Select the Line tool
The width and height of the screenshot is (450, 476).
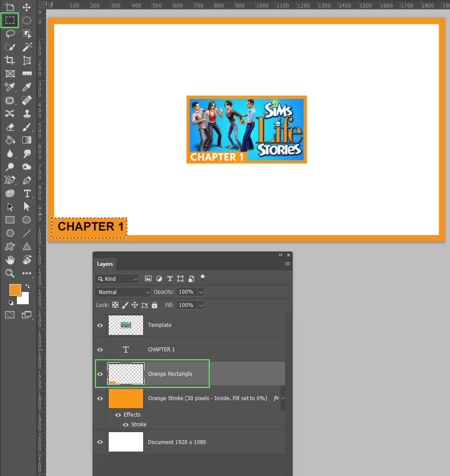[27, 233]
